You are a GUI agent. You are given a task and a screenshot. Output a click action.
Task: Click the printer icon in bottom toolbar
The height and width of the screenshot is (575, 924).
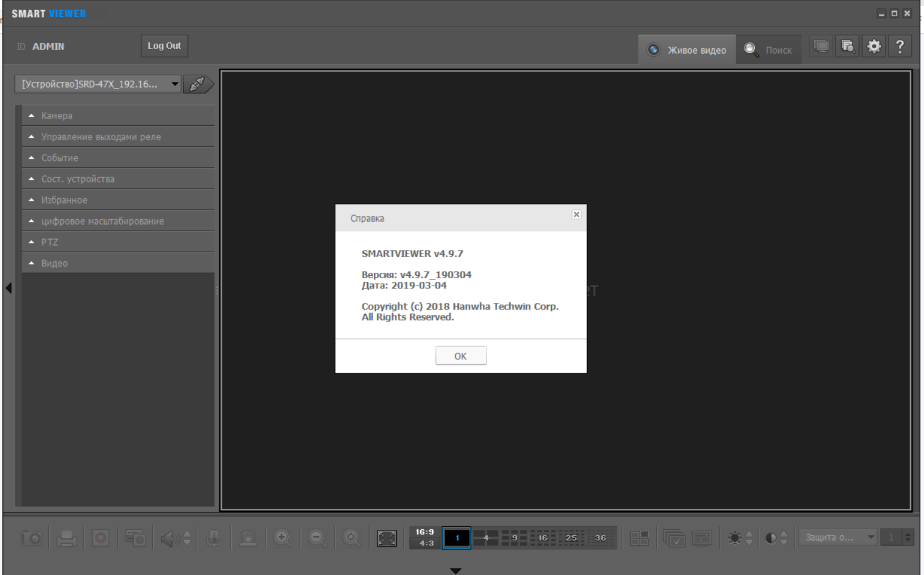[x=66, y=538]
